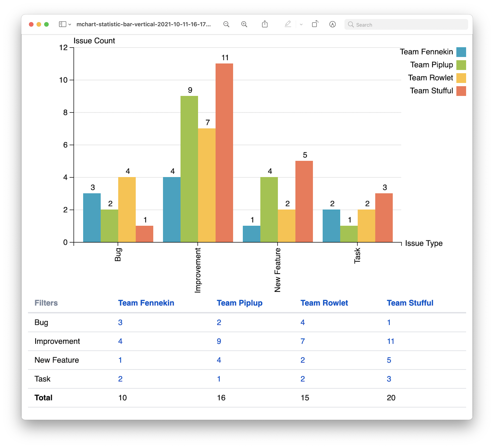Image resolution: width=494 pixels, height=448 pixels.
Task: Click the Team Fennekin blue legend swatch
Action: [461, 52]
